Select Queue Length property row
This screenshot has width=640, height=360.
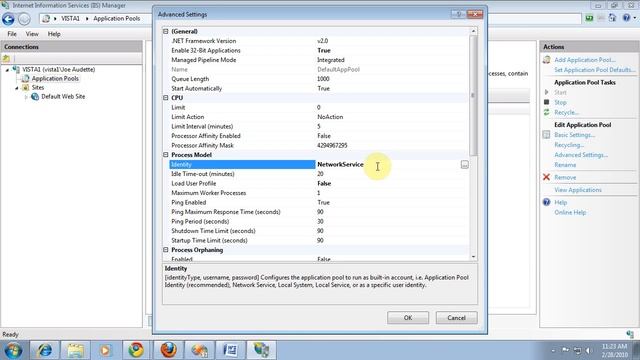319,79
